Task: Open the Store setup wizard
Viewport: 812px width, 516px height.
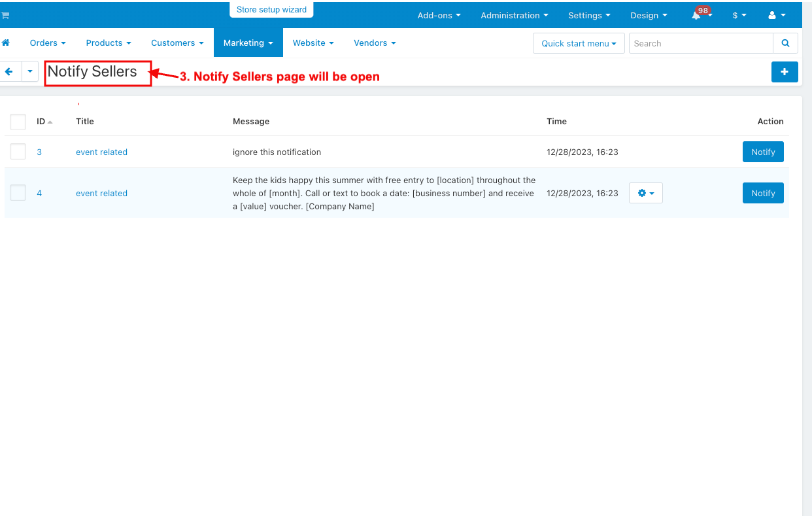Action: 271,10
